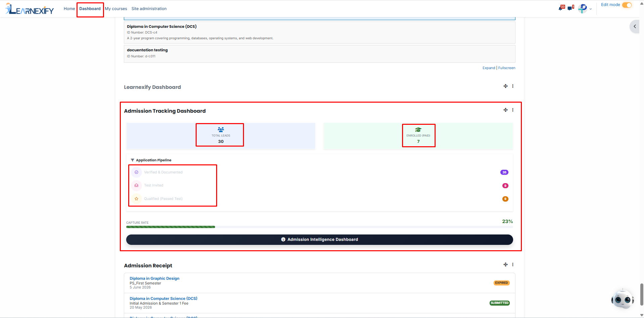The width and height of the screenshot is (644, 318).
Task: Click the Learnexify logo
Action: click(x=30, y=9)
